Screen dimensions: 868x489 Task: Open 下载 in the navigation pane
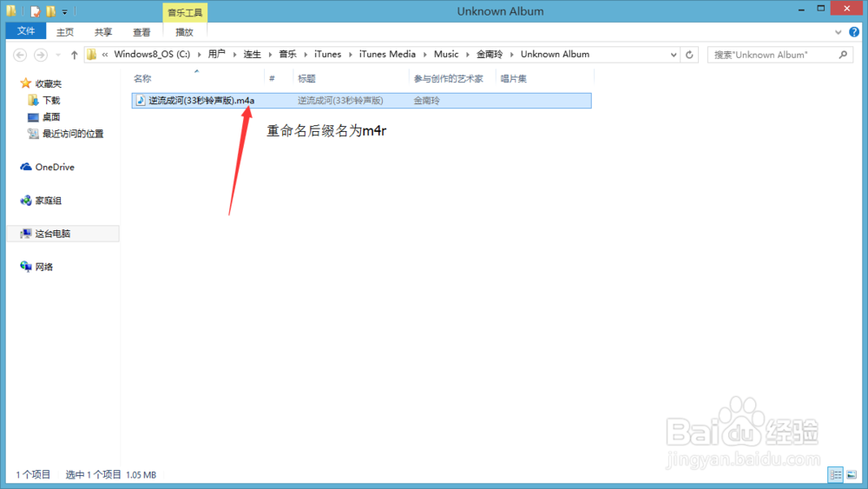tap(51, 100)
